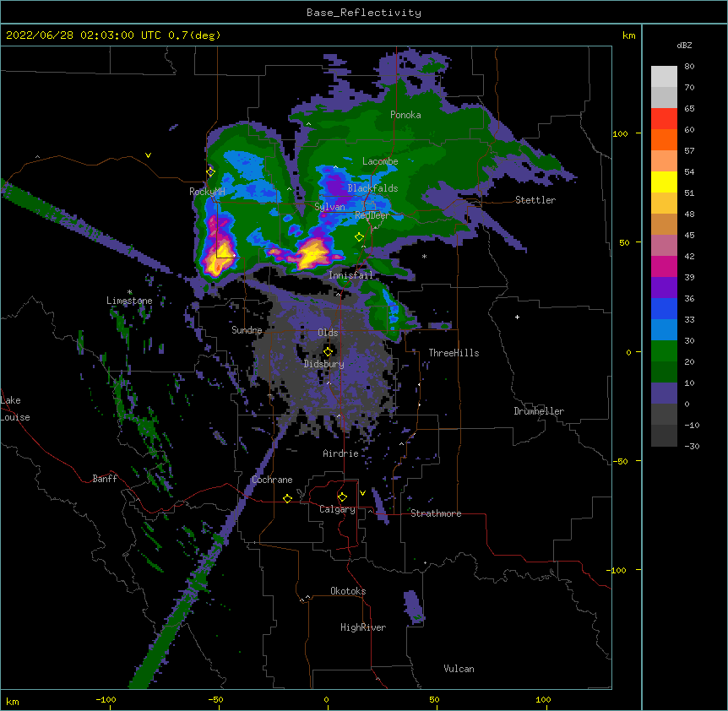728x711 pixels.
Task: Select the Cochrane city label
Action: (x=272, y=480)
